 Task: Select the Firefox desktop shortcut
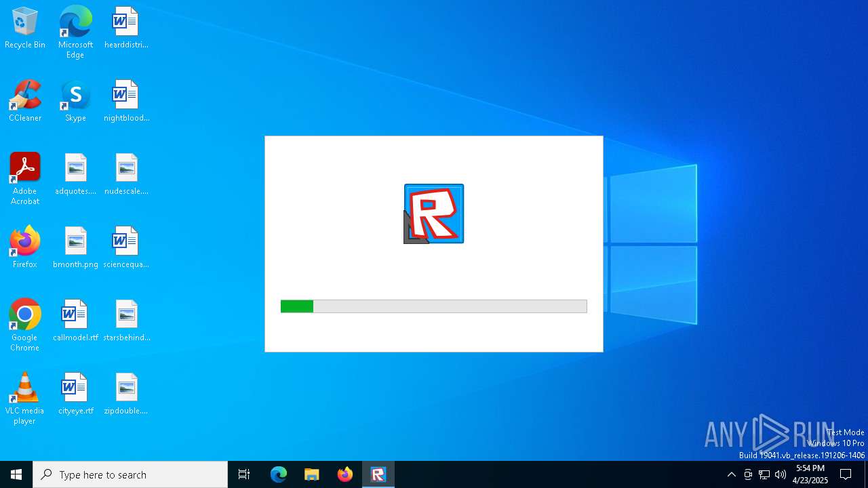coord(25,248)
